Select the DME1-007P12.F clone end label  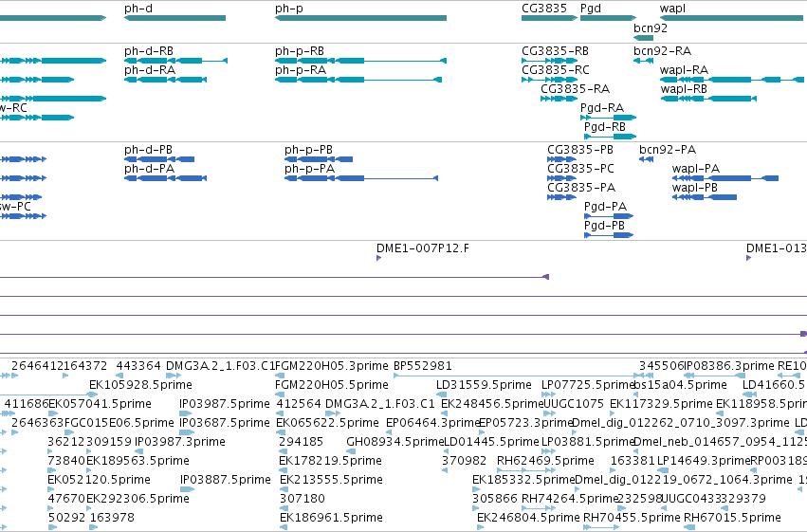tap(423, 248)
